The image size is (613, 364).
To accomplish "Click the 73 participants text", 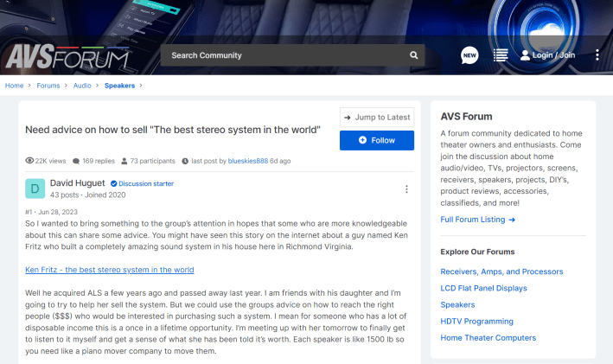I will point(152,161).
